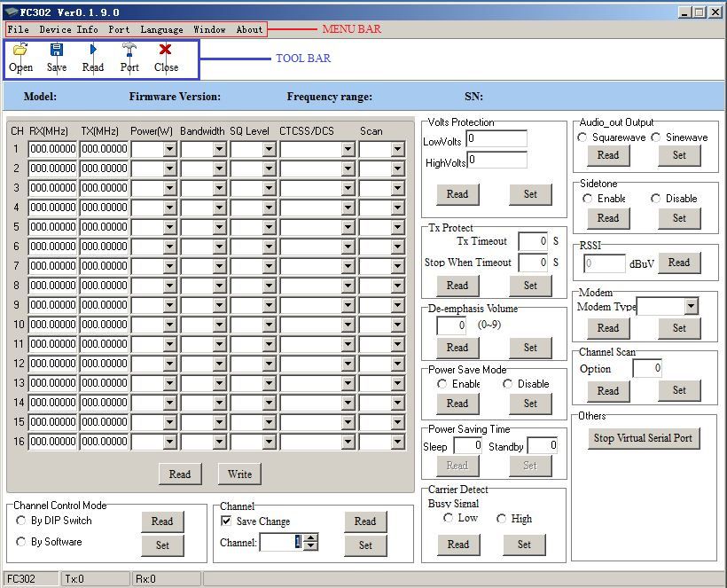The height and width of the screenshot is (588, 727).
Task: Click Set in Volts Protection group
Action: click(x=530, y=194)
